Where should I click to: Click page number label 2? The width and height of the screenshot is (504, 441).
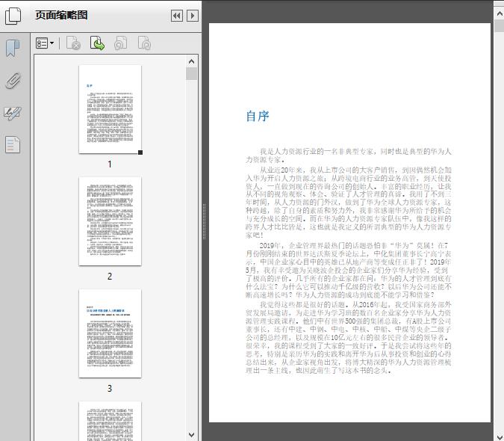[110, 276]
